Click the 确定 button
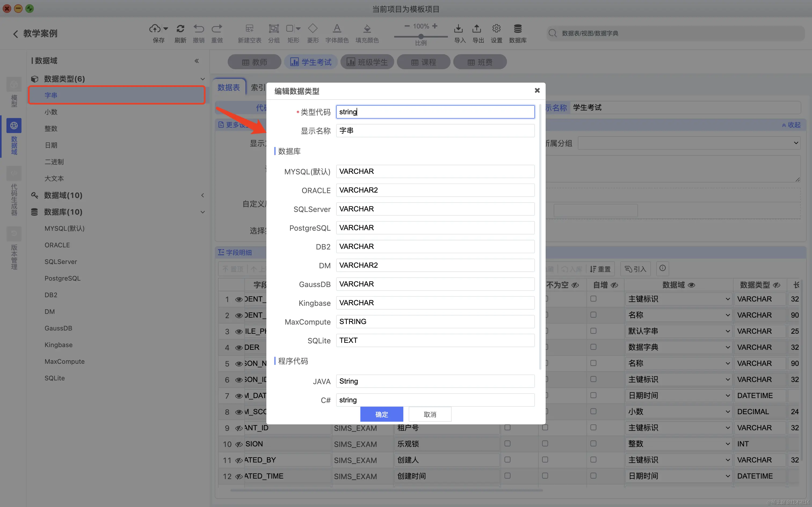Viewport: 812px width, 507px height. coord(382,414)
